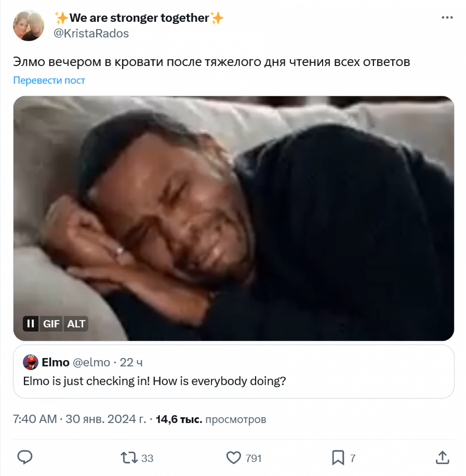
Task: Click the GIF badge label
Action: tap(51, 324)
